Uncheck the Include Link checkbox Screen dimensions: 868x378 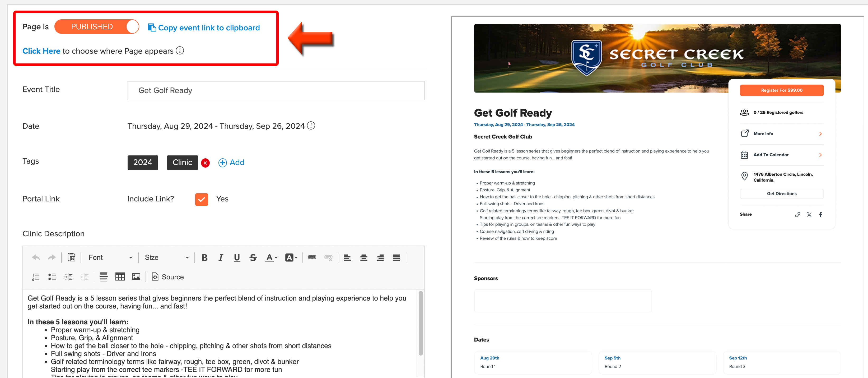[x=202, y=199]
